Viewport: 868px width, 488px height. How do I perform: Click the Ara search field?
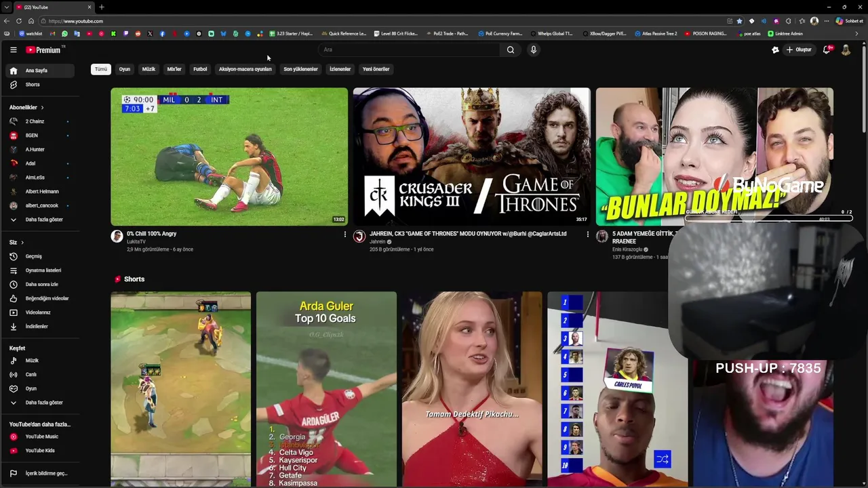point(409,49)
